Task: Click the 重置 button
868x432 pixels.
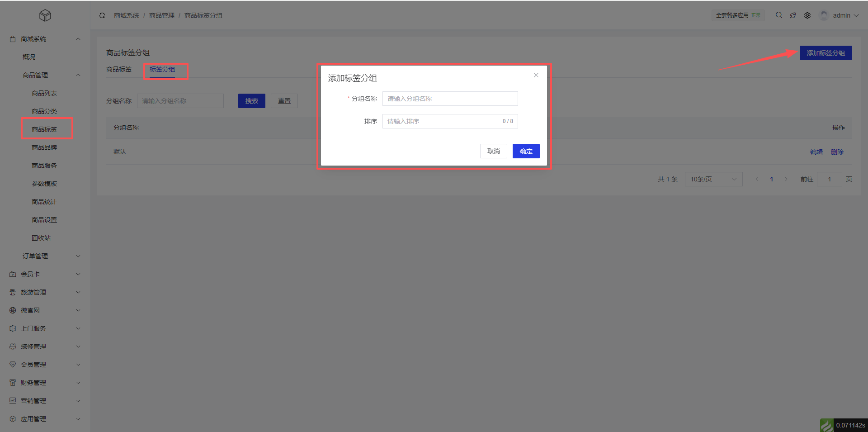Action: [284, 101]
